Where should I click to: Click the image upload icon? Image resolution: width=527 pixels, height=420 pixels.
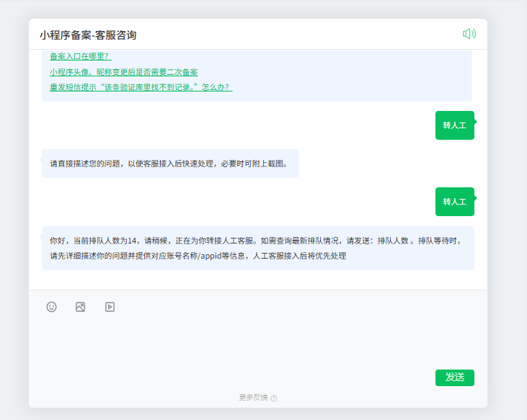click(x=81, y=307)
